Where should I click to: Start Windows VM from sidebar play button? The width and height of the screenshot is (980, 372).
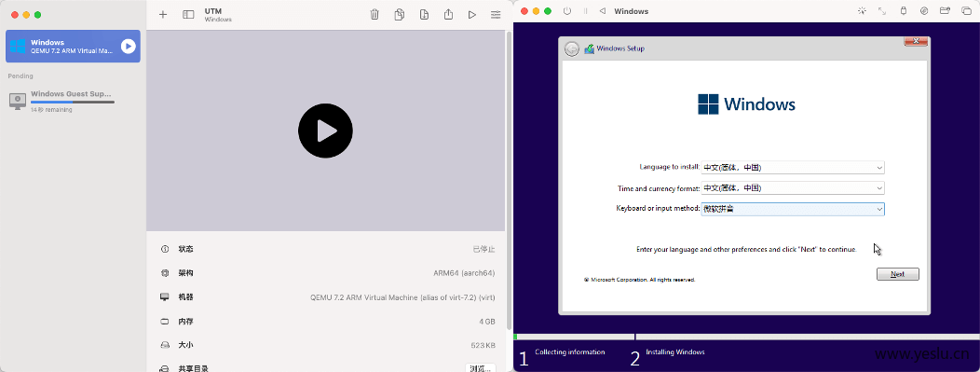[x=129, y=47]
